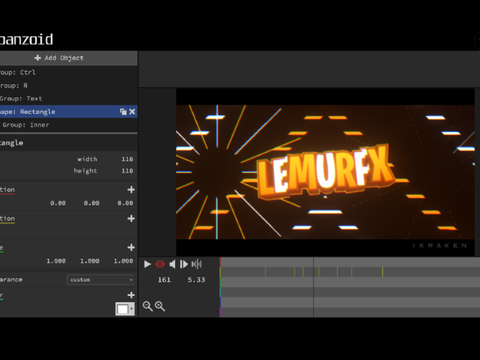Viewport: 480px width, 360px height.
Task: Zoom out the timeline with magnifier minus
Action: coord(147,306)
